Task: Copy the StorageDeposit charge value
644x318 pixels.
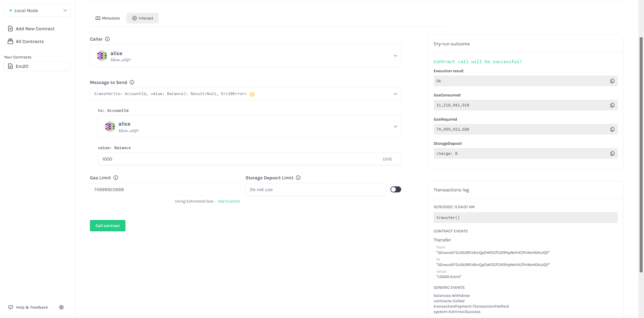Action: coord(612,153)
